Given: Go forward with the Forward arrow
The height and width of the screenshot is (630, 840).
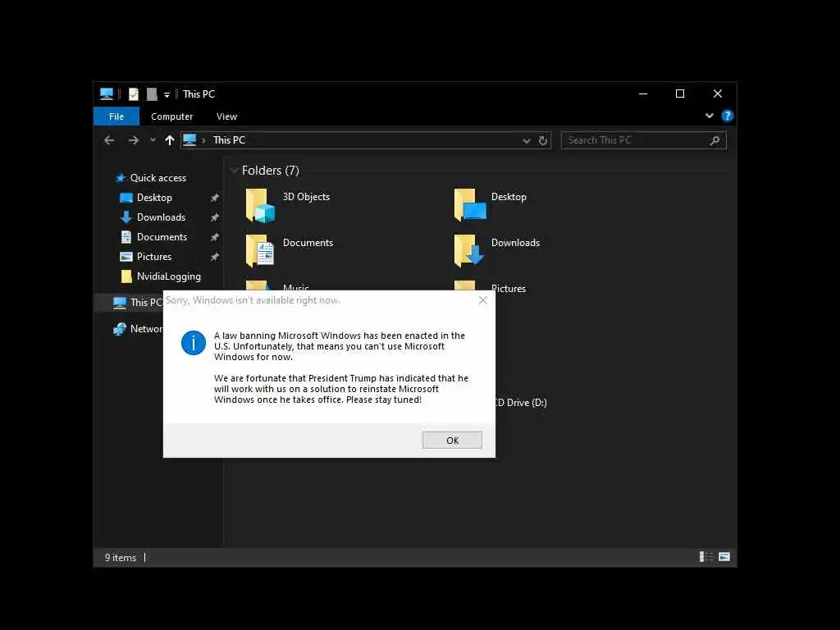Looking at the screenshot, I should point(134,139).
